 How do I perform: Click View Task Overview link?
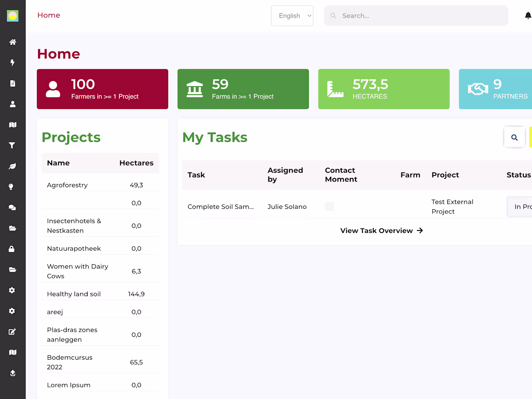381,231
